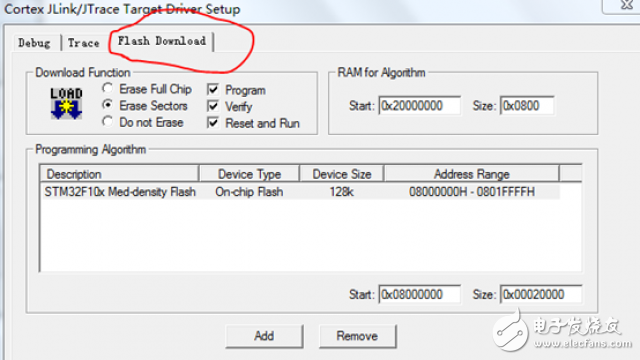This screenshot has width=640, height=360.
Task: Toggle the Program checkbox
Action: pos(213,89)
